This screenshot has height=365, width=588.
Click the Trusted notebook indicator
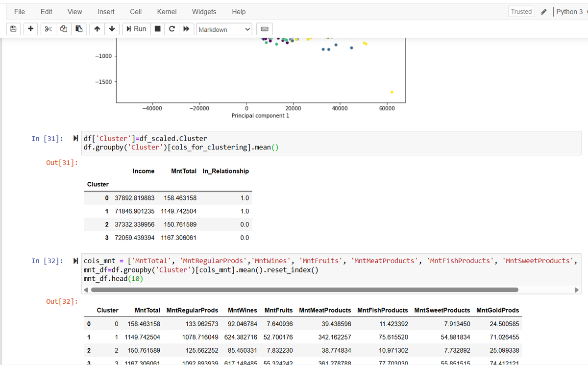pyautogui.click(x=521, y=12)
